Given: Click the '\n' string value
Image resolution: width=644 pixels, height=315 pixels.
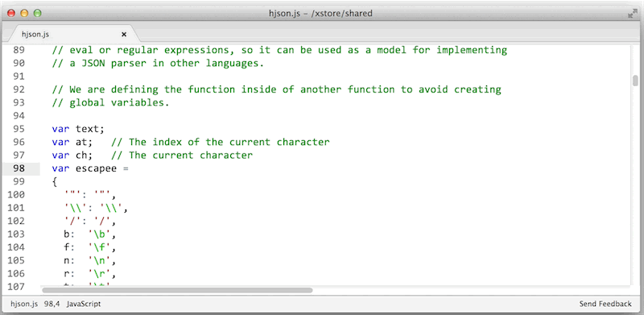Looking at the screenshot, I should (x=99, y=260).
